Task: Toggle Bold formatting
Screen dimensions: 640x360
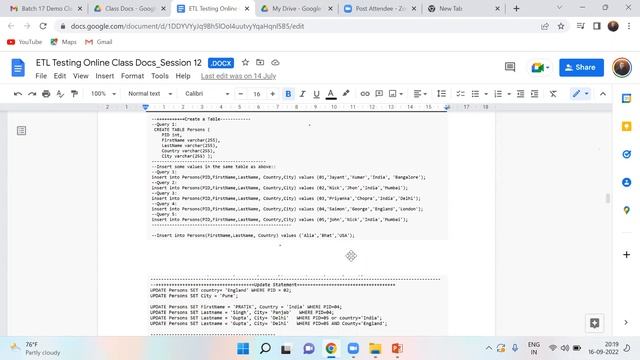Action: click(x=288, y=94)
